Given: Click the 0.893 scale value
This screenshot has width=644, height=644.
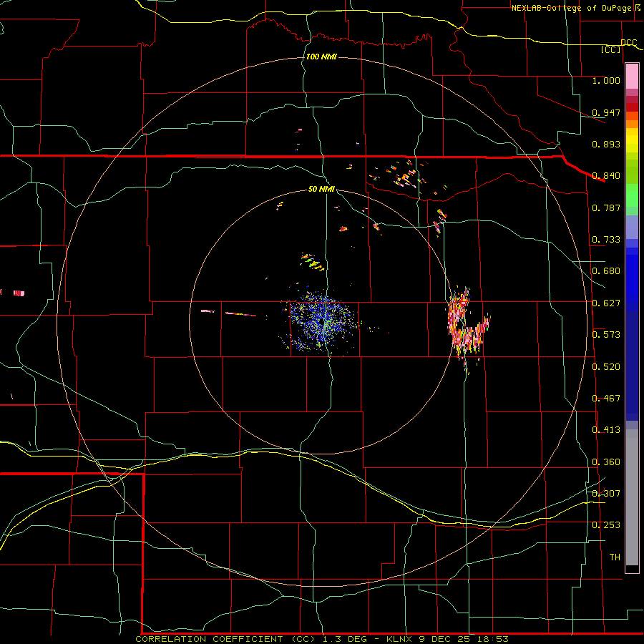Looking at the screenshot, I should coord(606,144).
